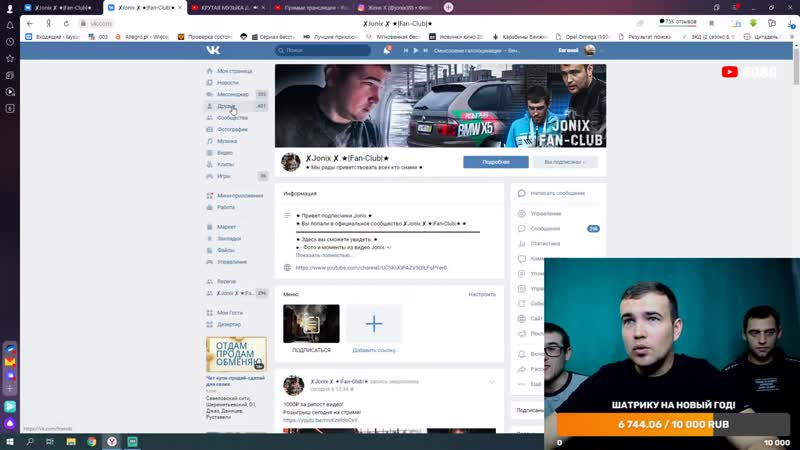The height and width of the screenshot is (450, 800).
Task: Click the Добавить ссылку plus tile
Action: pyautogui.click(x=374, y=323)
